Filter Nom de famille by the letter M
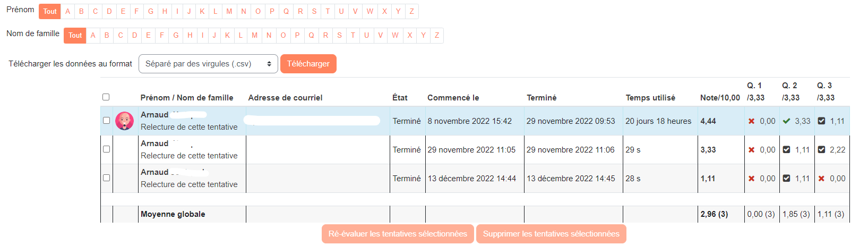868x245 pixels. [x=255, y=36]
